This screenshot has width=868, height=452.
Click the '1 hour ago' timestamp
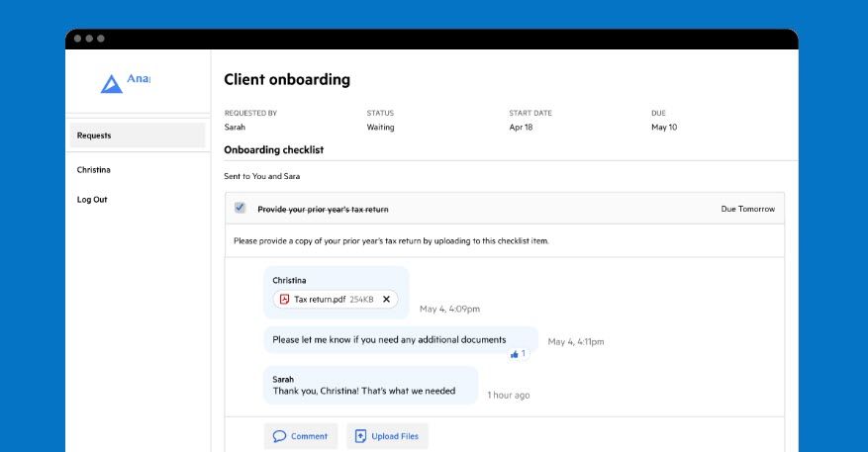pyautogui.click(x=508, y=395)
